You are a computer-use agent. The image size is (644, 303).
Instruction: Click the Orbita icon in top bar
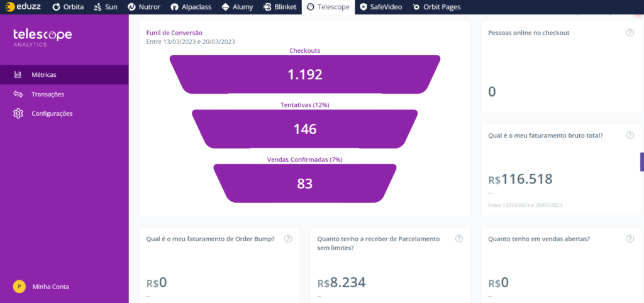pos(56,7)
